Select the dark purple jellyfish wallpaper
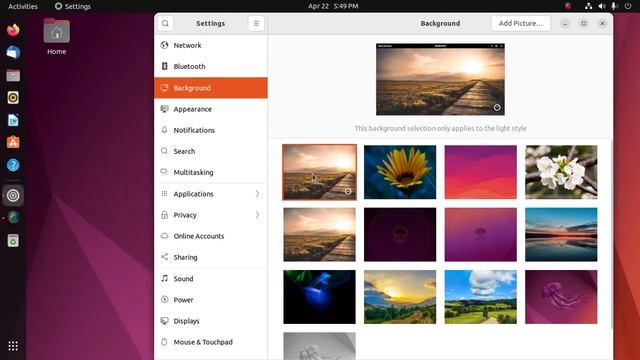Viewport: 640px width, 360px height. 400,235
